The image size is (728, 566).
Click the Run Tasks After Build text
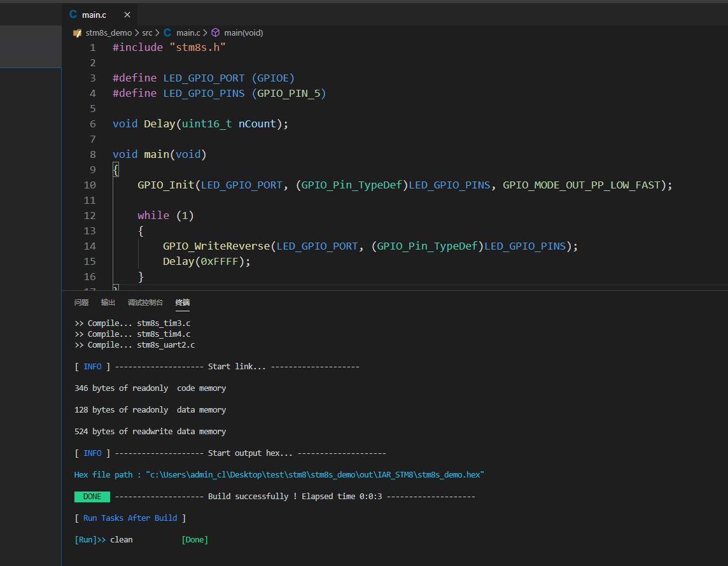click(130, 518)
